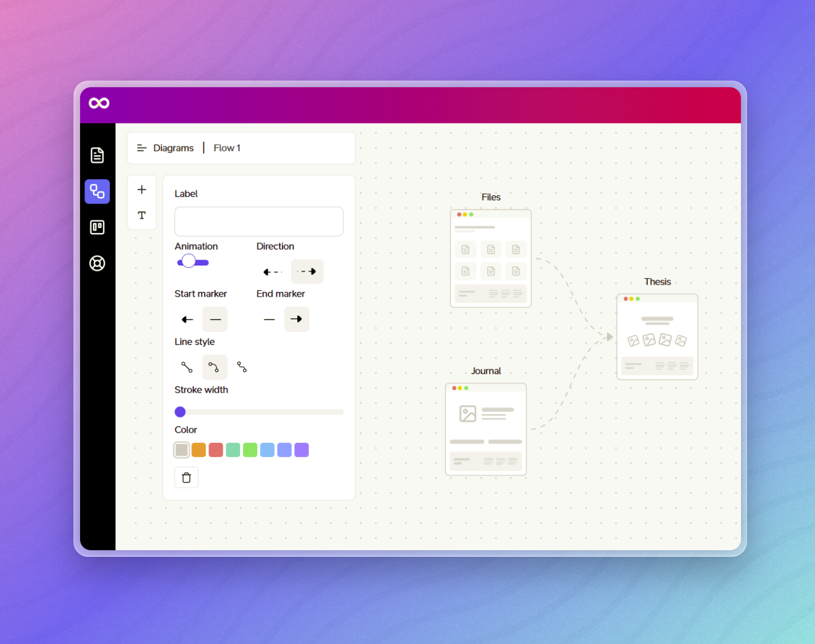Image resolution: width=815 pixels, height=644 pixels.
Task: Select the Thesis node on the canvas
Action: tap(657, 336)
